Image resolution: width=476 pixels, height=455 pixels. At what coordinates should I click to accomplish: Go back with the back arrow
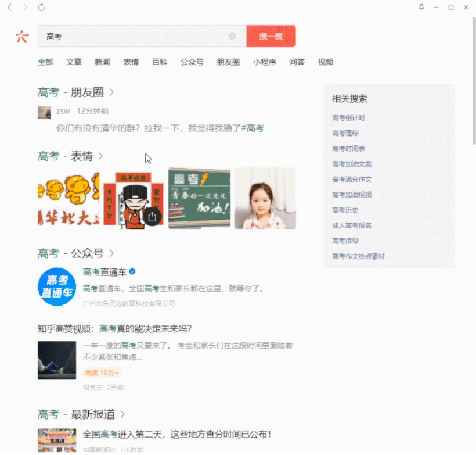point(9,8)
